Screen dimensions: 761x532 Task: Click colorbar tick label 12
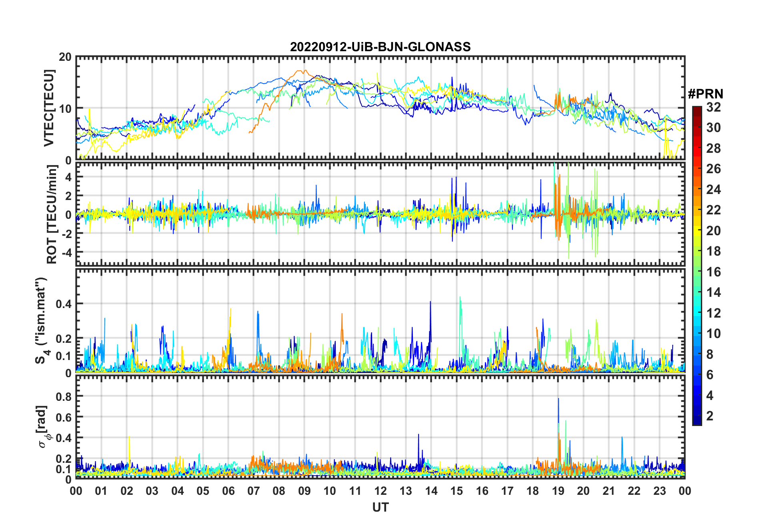[x=713, y=313]
